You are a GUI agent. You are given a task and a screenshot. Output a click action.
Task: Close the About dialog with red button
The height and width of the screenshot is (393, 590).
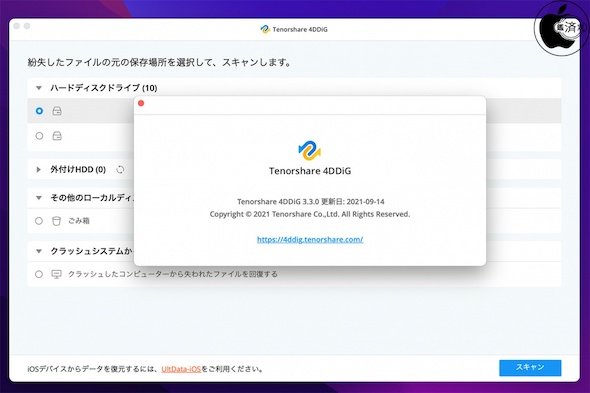pos(141,103)
